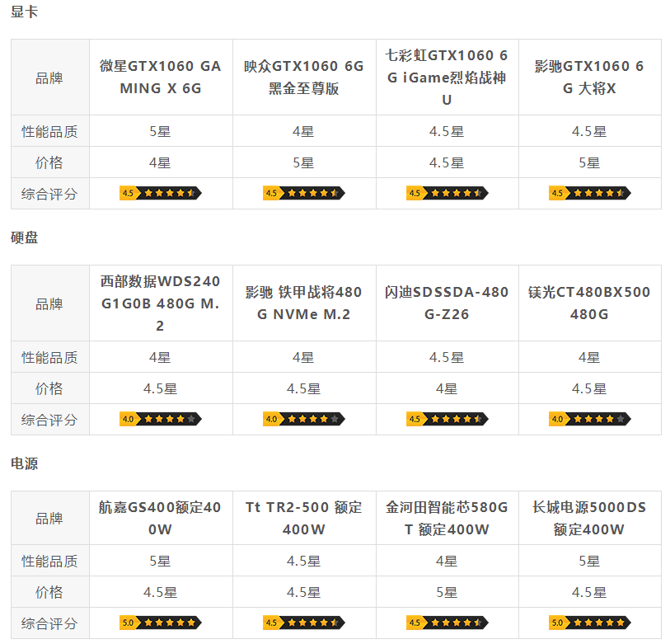Click the 4.0 rating badge for 西部数据WDS240
The height and width of the screenshot is (644, 670).
(x=160, y=419)
